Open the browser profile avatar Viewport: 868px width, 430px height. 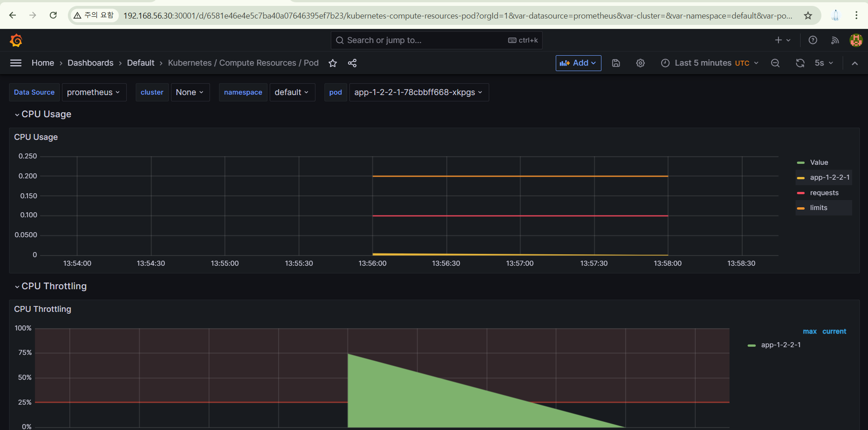pyautogui.click(x=835, y=15)
